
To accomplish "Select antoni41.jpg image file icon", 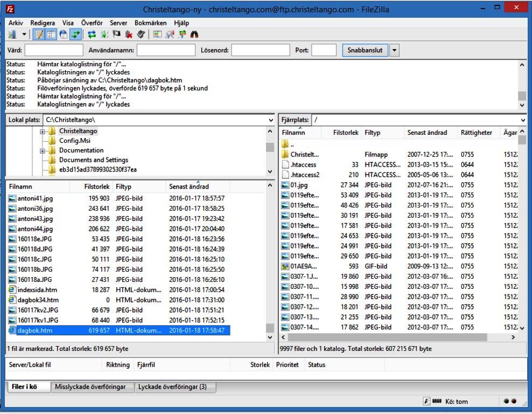I will [x=12, y=198].
